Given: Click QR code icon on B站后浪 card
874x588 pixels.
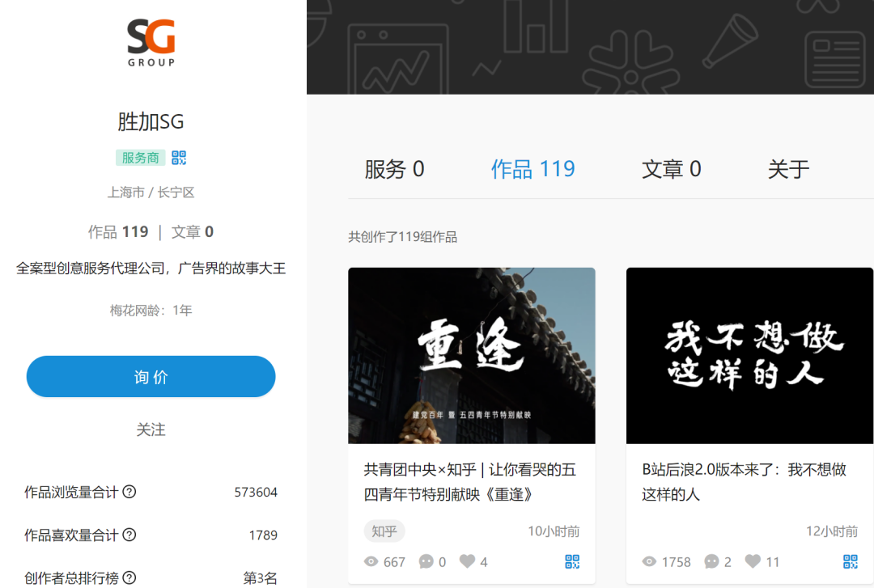Looking at the screenshot, I should click(850, 561).
